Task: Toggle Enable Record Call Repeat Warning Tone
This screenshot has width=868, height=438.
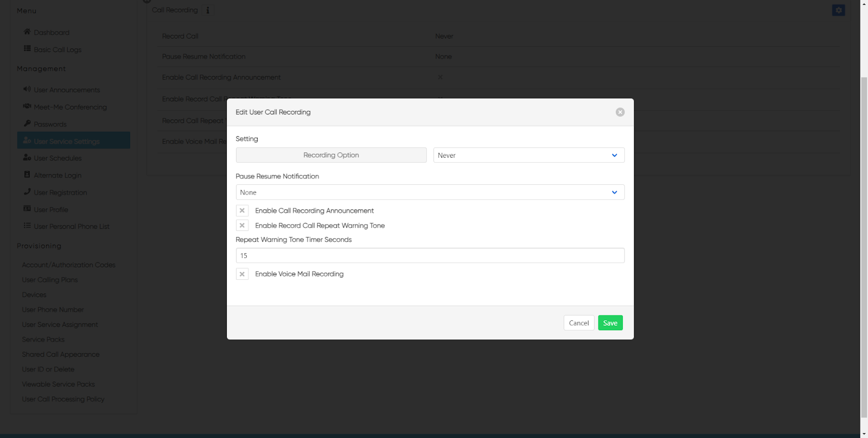Action: coord(242,226)
